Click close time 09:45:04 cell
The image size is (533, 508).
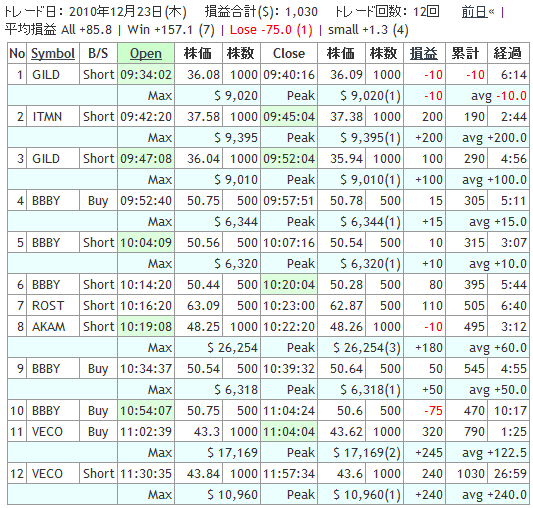pyautogui.click(x=289, y=117)
